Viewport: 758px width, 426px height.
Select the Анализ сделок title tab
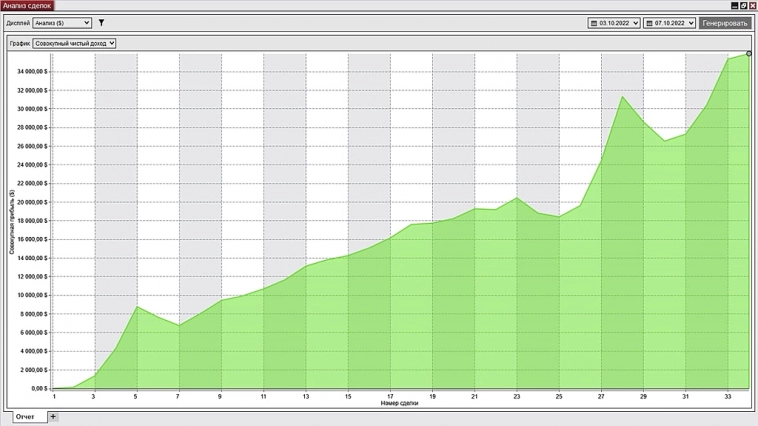27,5
